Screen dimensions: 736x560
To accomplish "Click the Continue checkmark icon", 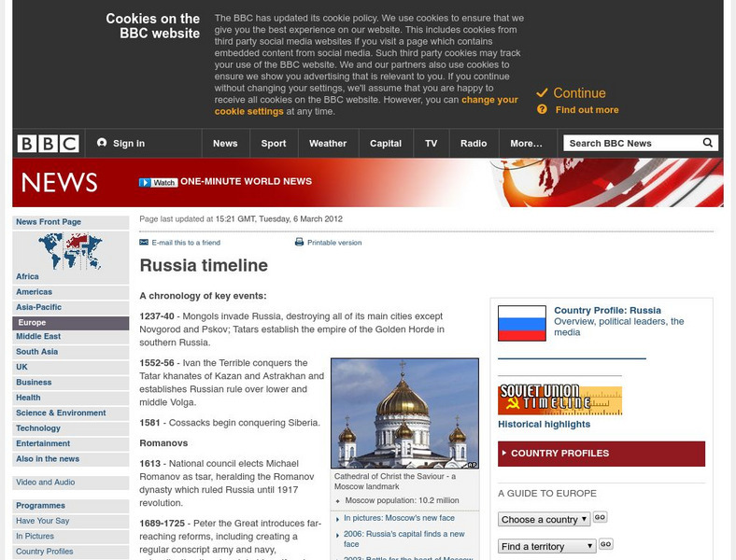I will click(x=542, y=92).
